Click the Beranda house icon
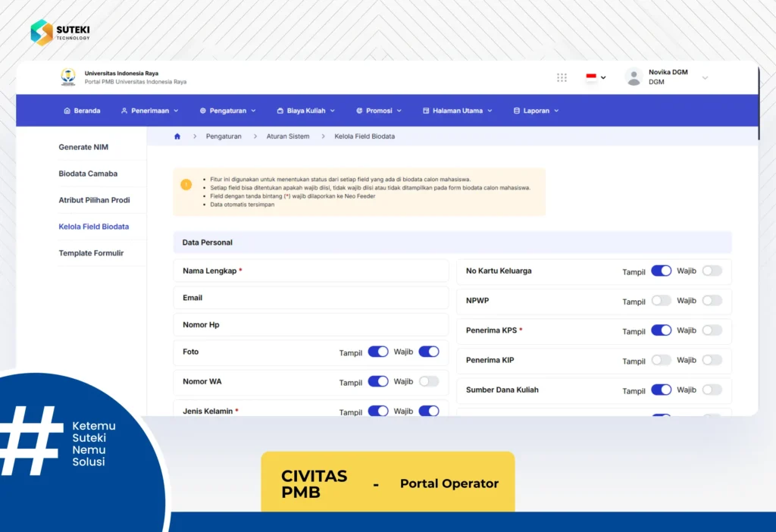776x532 pixels. pos(67,111)
